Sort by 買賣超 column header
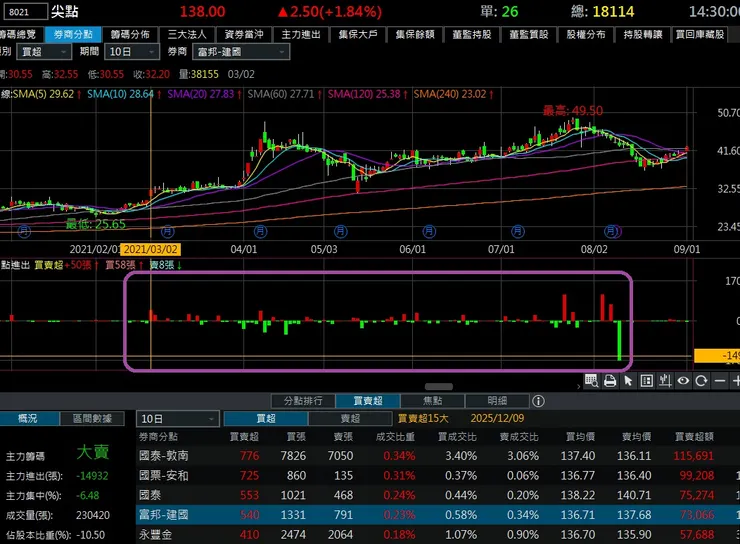Screen dimensions: 740x544 pyautogui.click(x=244, y=437)
